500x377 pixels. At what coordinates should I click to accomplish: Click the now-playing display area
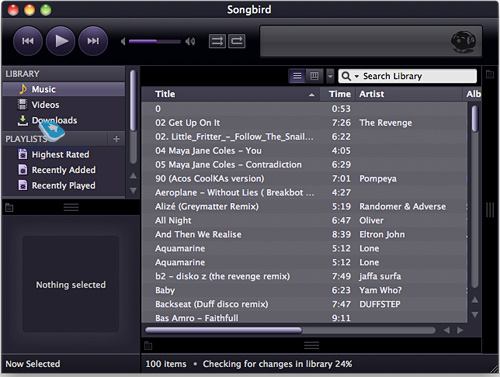[x=371, y=41]
